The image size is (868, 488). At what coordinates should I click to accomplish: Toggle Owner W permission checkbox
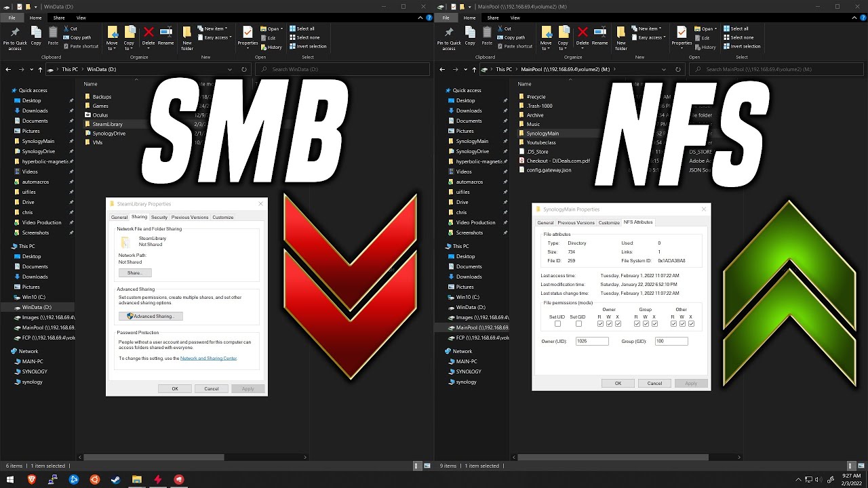point(609,324)
